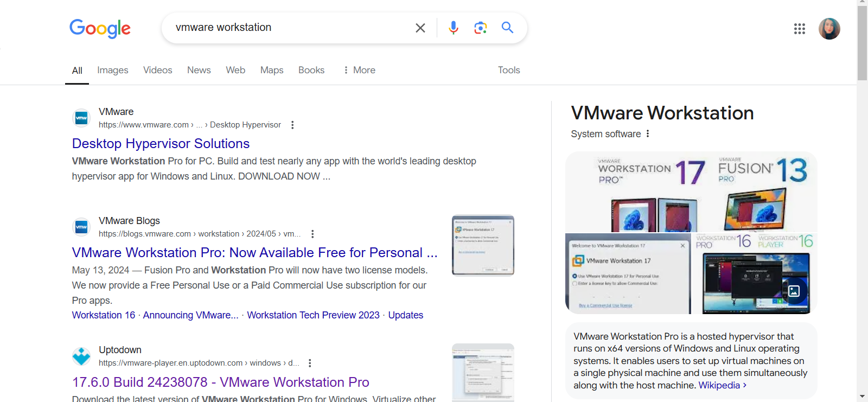
Task: Start voice search with the microphone icon
Action: click(x=454, y=28)
